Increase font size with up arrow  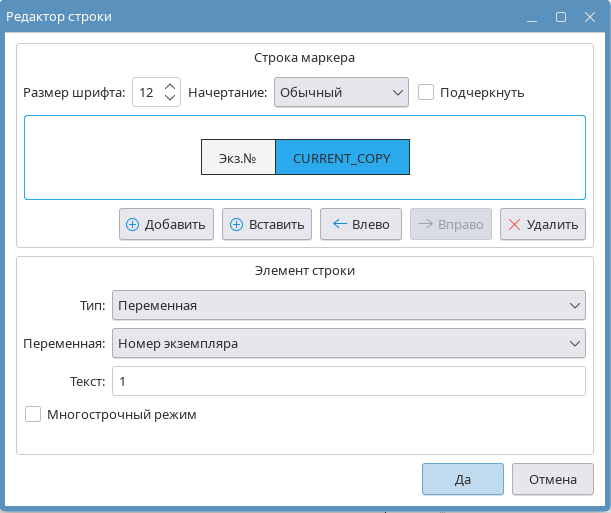click(170, 87)
